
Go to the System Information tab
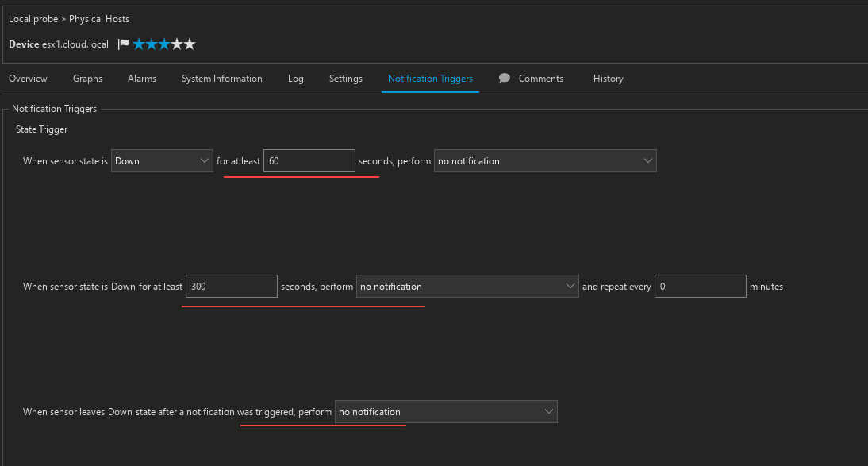click(221, 79)
